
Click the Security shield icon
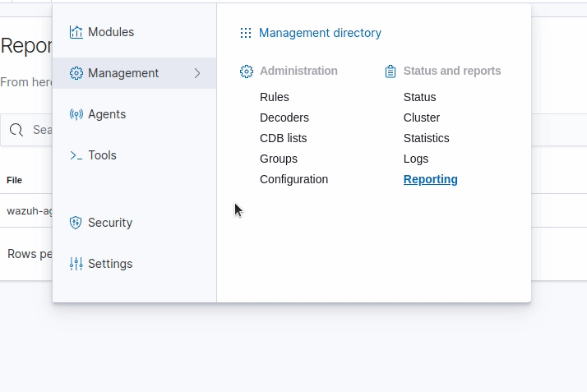[x=76, y=223]
